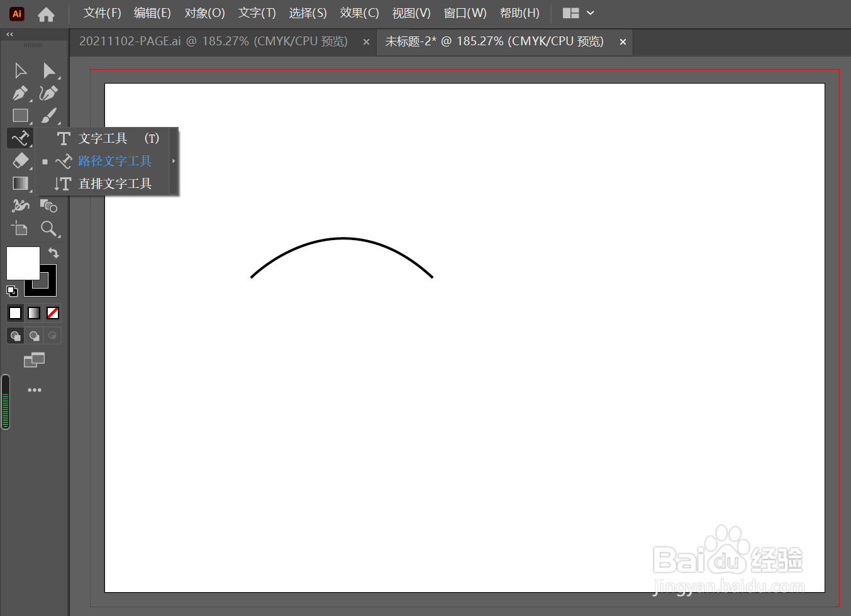The image size is (851, 616).
Task: Select the Selection tool (black arrow outline)
Action: click(x=20, y=70)
